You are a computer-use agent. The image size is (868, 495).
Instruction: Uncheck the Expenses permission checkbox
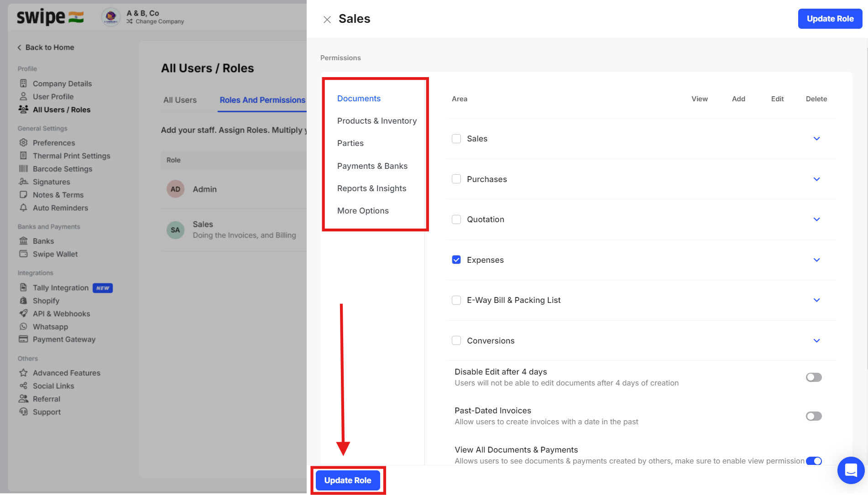[456, 260]
